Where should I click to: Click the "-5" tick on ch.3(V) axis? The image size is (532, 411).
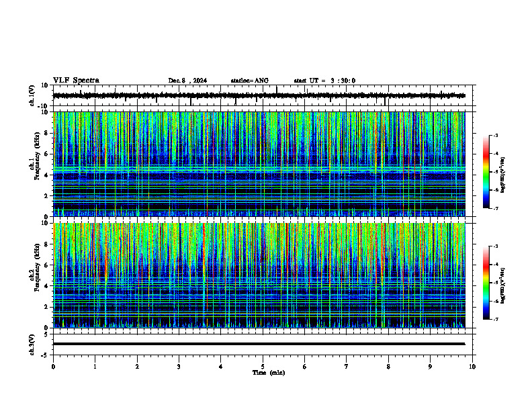pyautogui.click(x=45, y=355)
